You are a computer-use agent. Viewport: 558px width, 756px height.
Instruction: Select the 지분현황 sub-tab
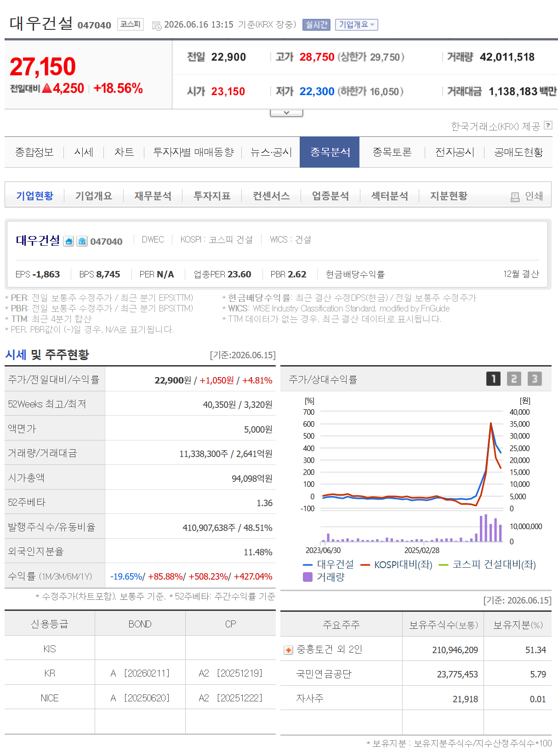449,196
